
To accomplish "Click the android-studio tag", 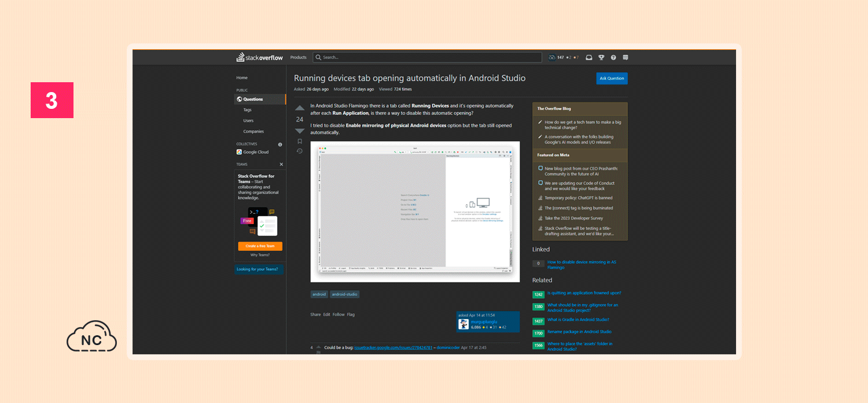I will click(x=345, y=294).
